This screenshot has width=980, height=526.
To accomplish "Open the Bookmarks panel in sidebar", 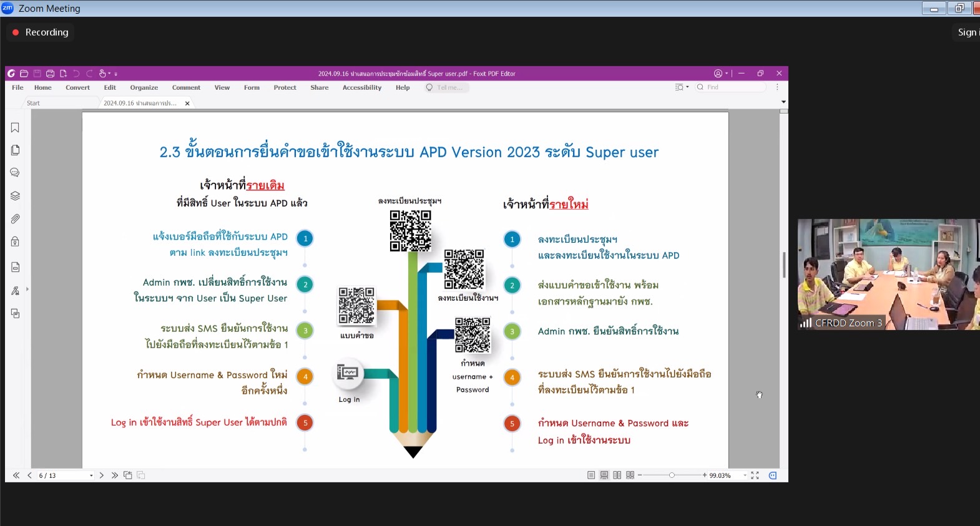I will [15, 128].
